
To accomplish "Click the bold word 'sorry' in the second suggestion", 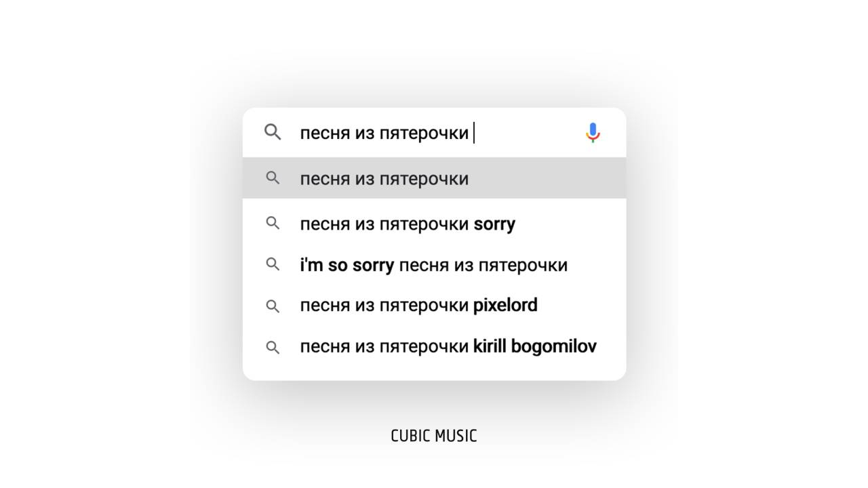I will coord(494,224).
